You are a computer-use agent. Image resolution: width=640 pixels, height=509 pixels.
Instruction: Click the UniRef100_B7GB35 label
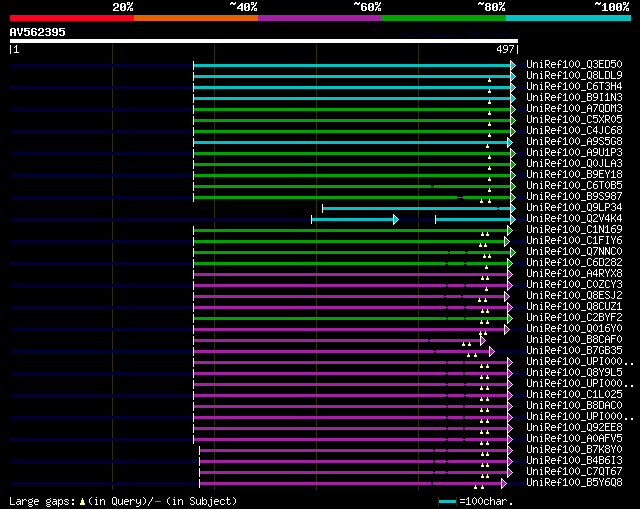pyautogui.click(x=574, y=351)
